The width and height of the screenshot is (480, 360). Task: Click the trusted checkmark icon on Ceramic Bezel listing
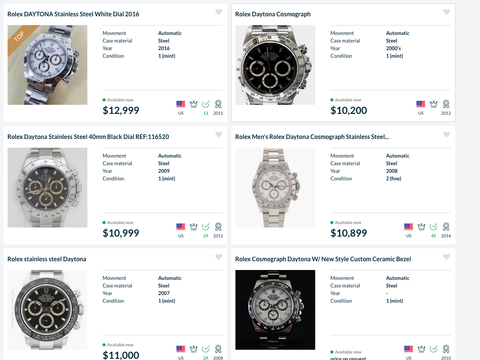tap(434, 349)
